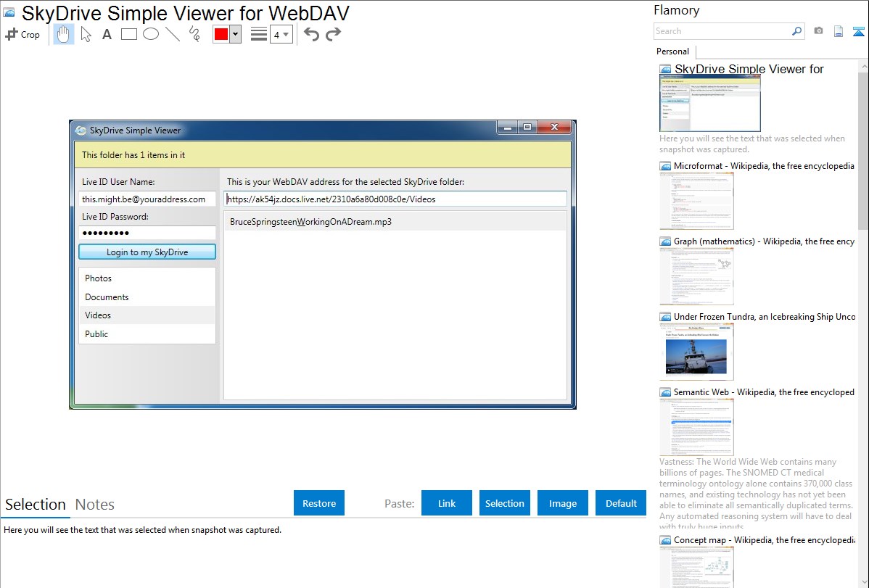Click the WebDAV address field
This screenshot has height=588, width=869.
pos(395,199)
